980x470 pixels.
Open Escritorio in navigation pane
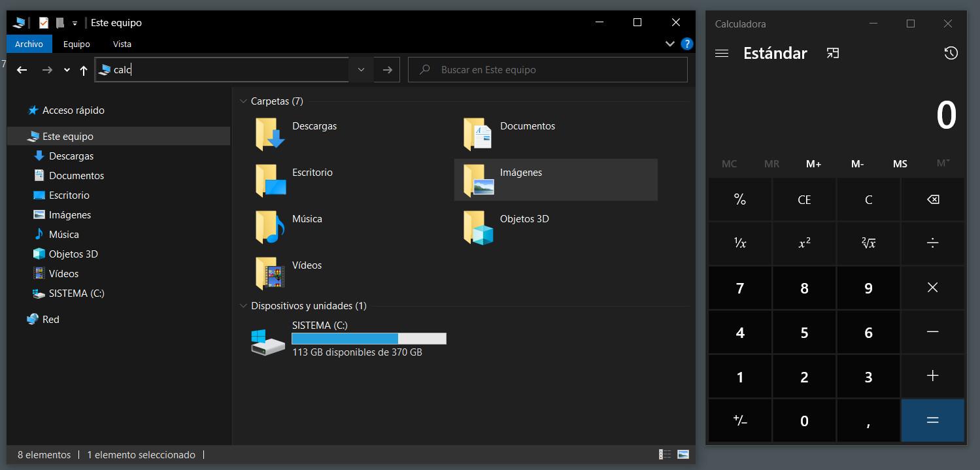coord(69,195)
